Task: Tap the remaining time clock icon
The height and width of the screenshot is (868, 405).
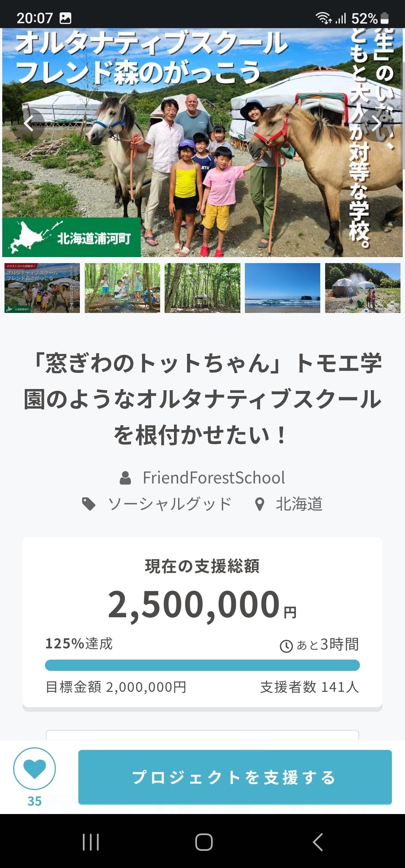Action: click(286, 646)
